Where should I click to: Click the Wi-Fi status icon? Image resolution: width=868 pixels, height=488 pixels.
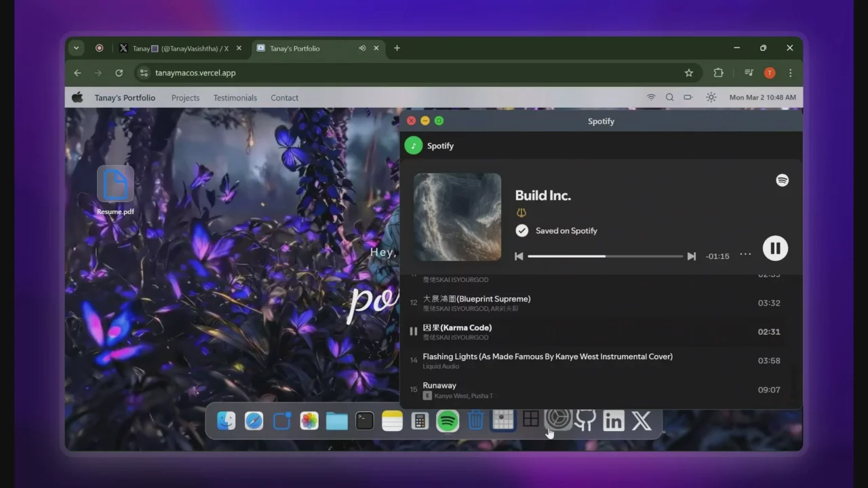point(651,97)
